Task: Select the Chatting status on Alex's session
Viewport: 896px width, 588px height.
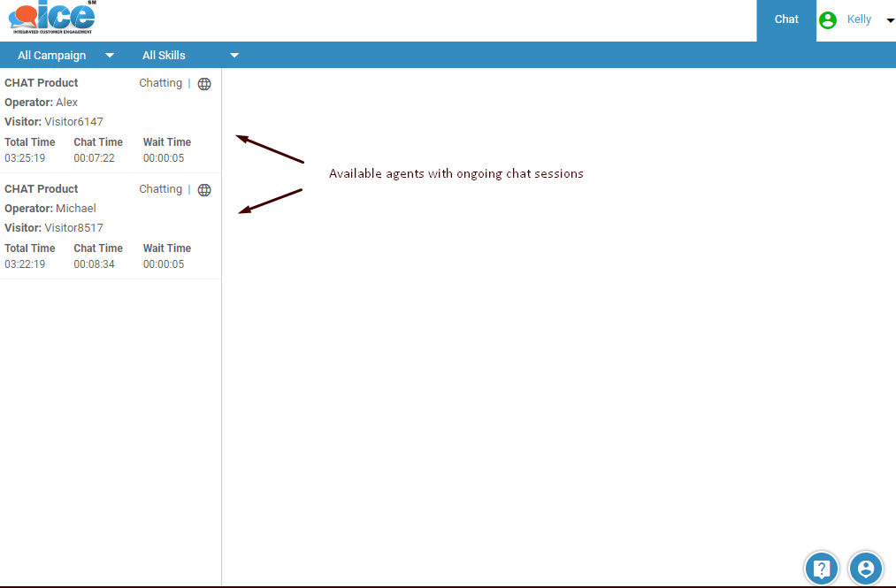Action: click(x=160, y=82)
